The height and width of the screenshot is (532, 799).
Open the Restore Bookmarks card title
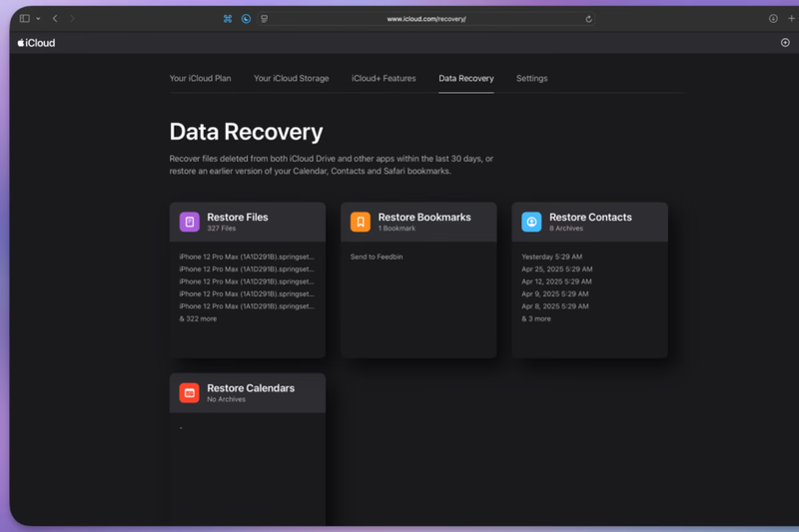(x=424, y=218)
